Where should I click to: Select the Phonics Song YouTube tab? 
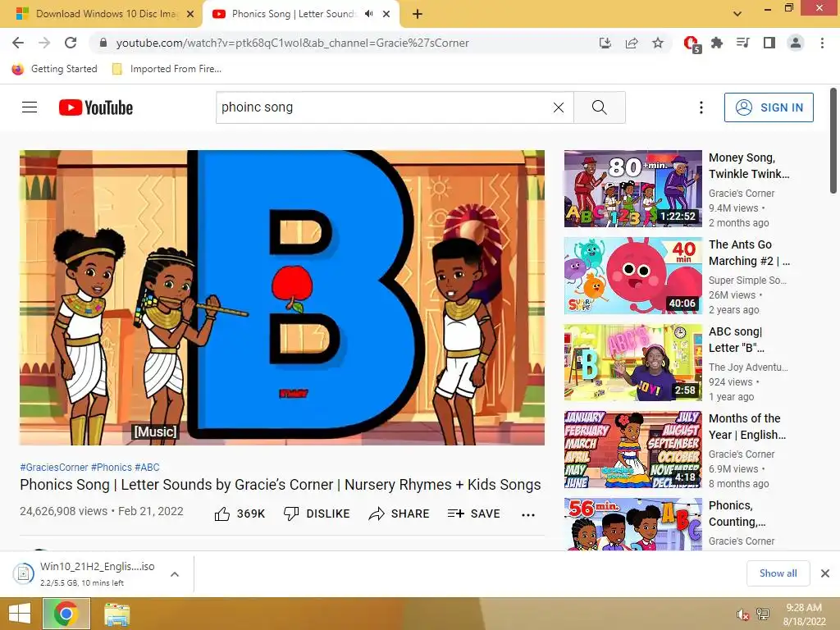click(293, 14)
